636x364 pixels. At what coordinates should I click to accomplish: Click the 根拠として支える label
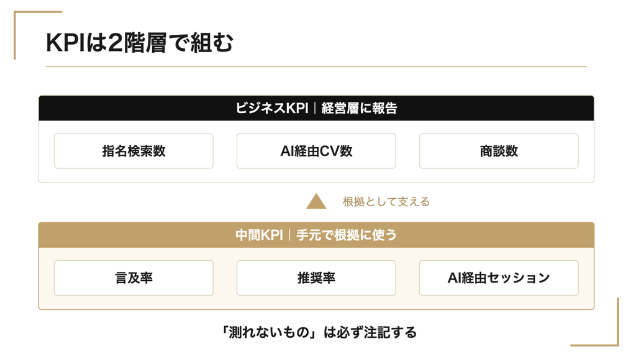point(386,202)
